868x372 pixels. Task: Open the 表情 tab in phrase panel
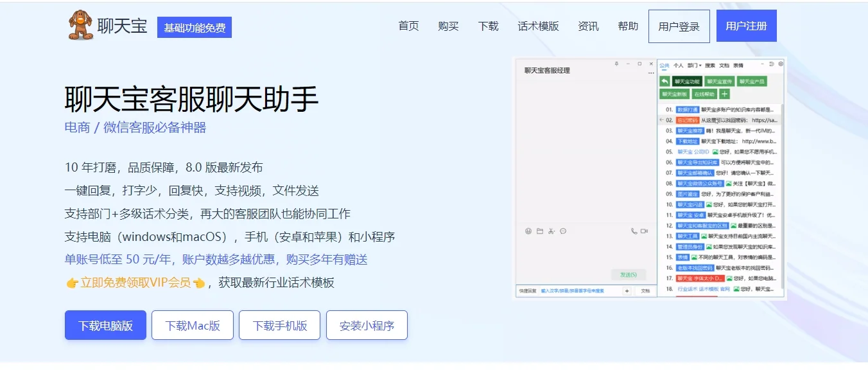tap(738, 66)
